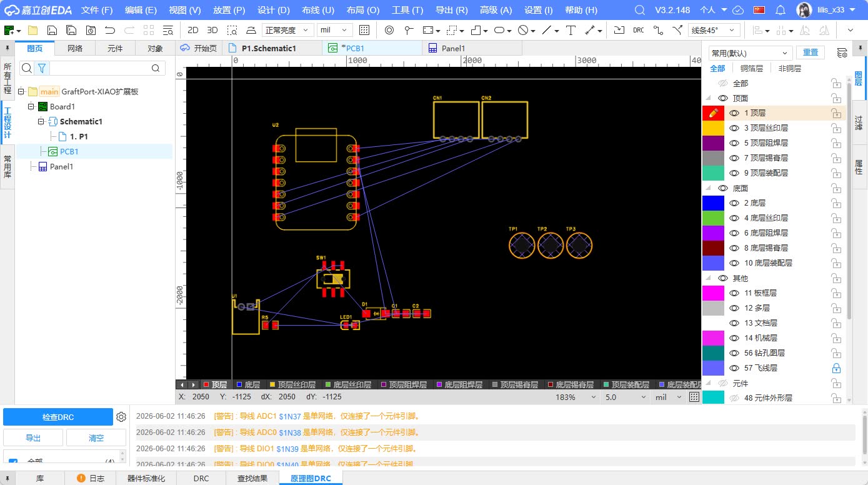Image resolution: width=868 pixels, height=485 pixels.
Task: Select the Via/test point tool
Action: coord(409,30)
